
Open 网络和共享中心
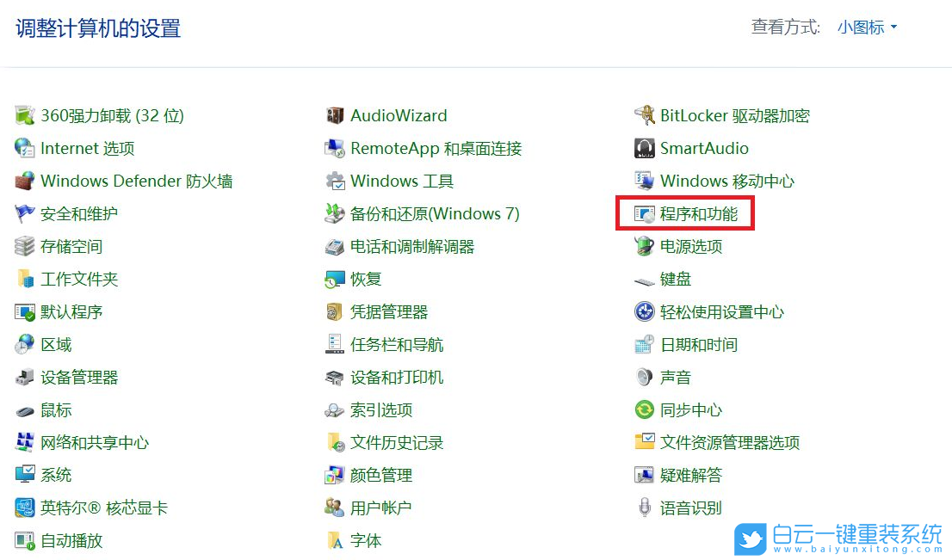[x=95, y=442]
